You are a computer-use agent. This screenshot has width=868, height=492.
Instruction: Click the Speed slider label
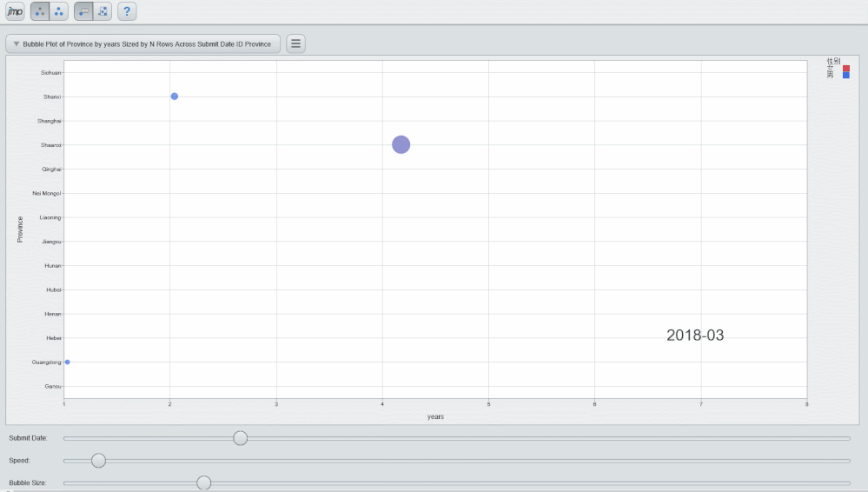[x=19, y=461]
